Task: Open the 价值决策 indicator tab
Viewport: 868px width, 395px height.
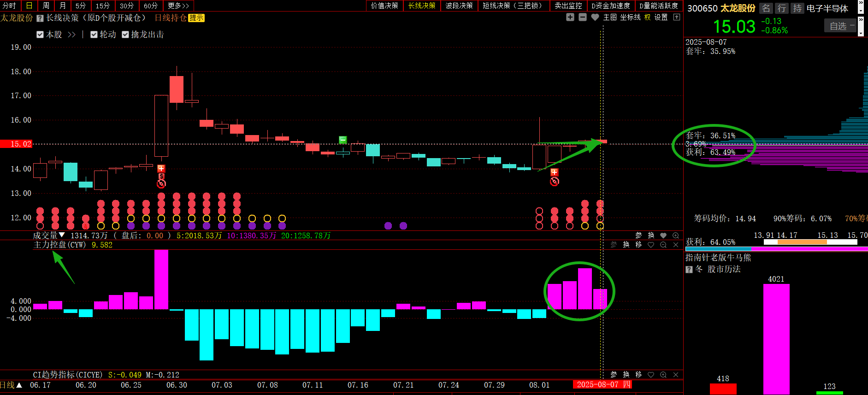Action: (384, 6)
